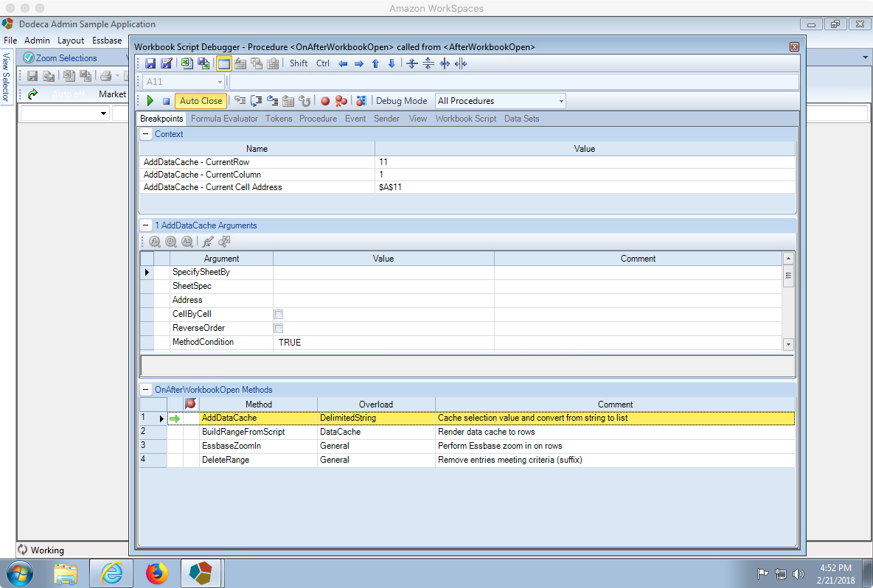Screen dimensions: 873x588
Task: Click the arguments list scroll down arrow
Action: (x=787, y=344)
